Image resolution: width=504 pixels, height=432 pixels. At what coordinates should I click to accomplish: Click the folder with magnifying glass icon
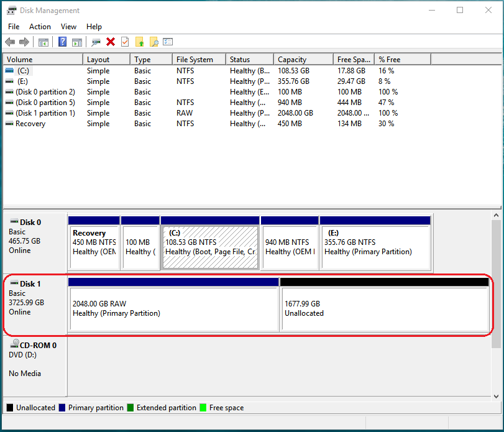pos(154,42)
